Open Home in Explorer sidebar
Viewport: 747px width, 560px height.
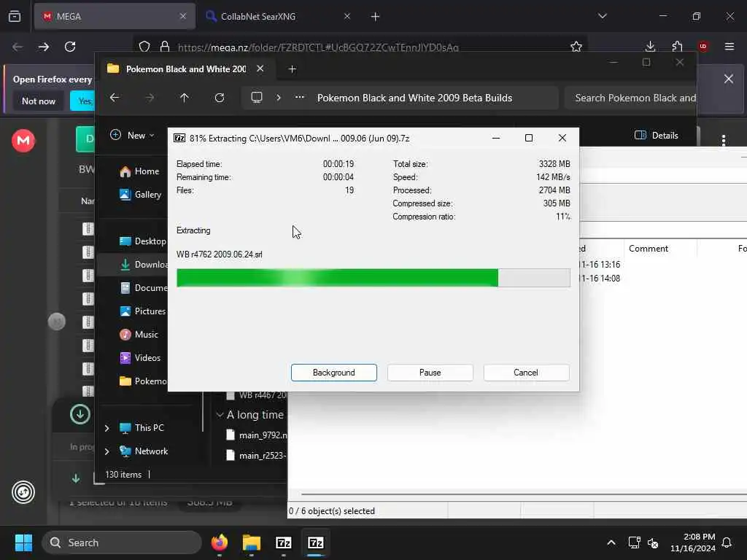click(x=139, y=171)
